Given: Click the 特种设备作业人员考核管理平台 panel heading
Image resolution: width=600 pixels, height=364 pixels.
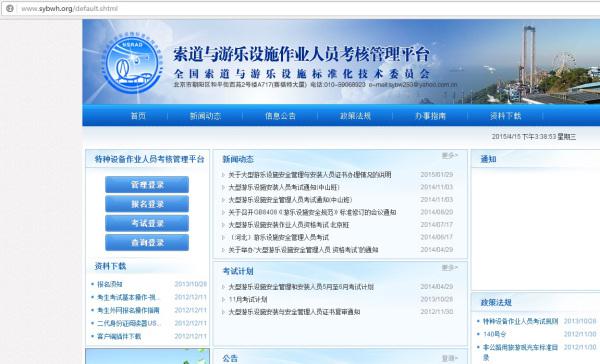Looking at the screenshot, I should point(149,159).
